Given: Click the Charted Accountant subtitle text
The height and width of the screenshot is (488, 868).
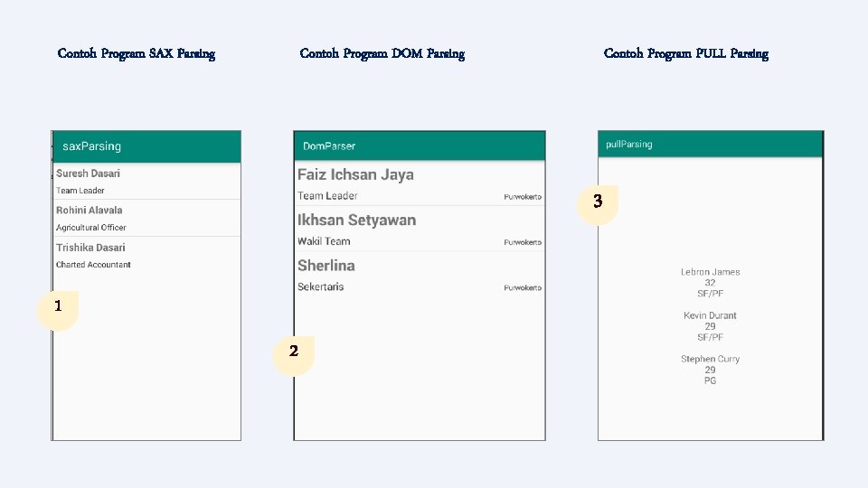Looking at the screenshot, I should 93,265.
